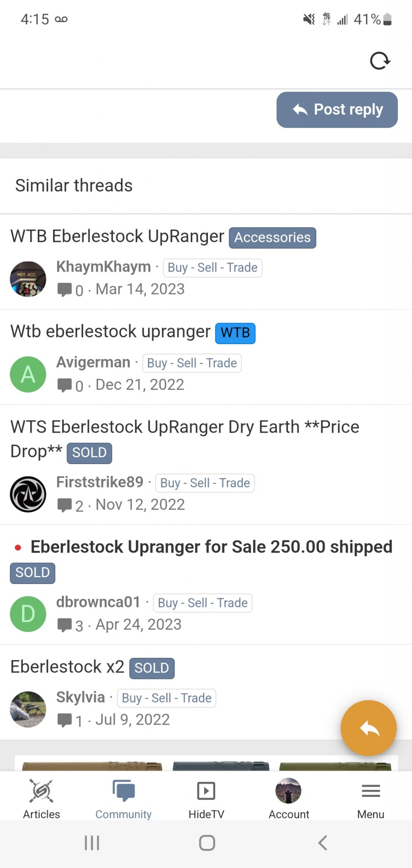Open HideTV from bottom bar
Screen dimensions: 412x868
click(206, 799)
